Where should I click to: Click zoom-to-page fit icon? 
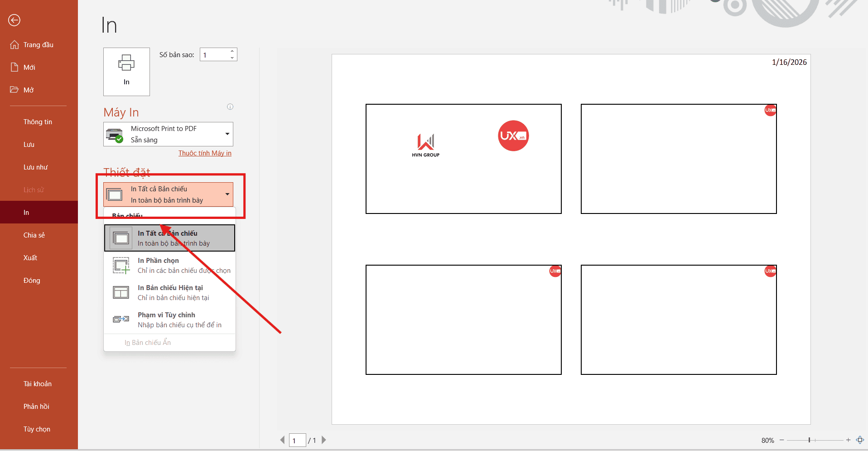[860, 440]
